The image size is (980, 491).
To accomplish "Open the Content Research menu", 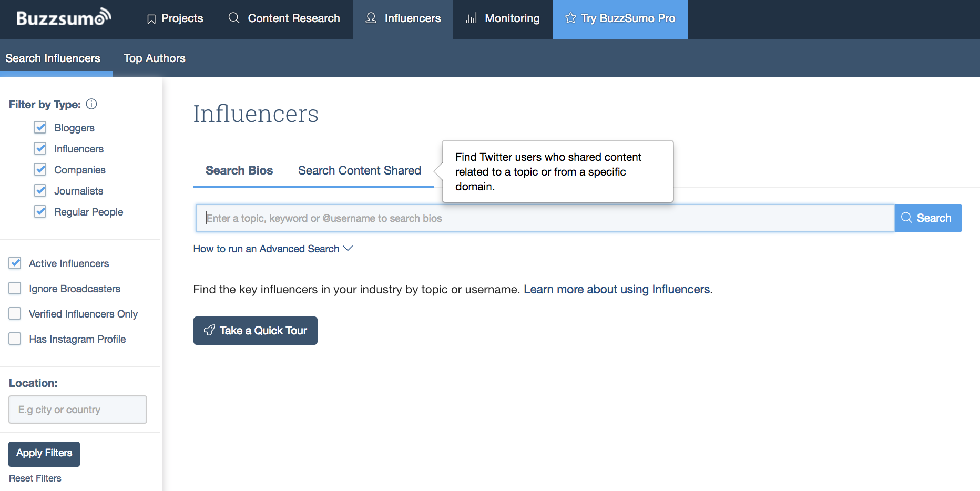I will click(284, 19).
